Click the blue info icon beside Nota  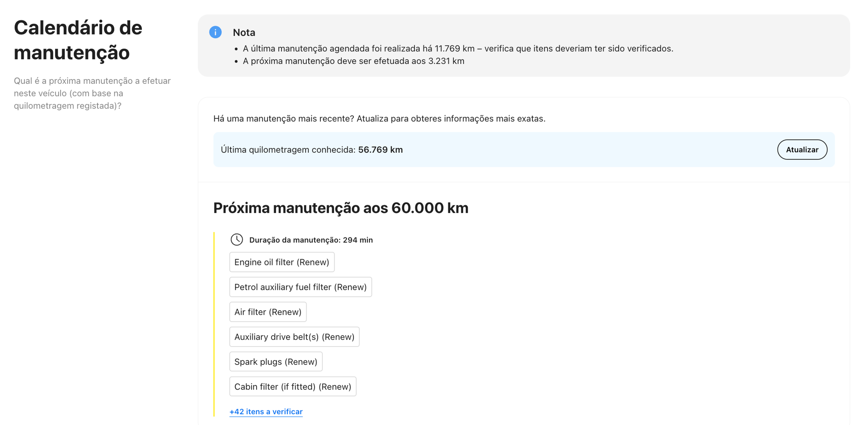click(x=215, y=32)
